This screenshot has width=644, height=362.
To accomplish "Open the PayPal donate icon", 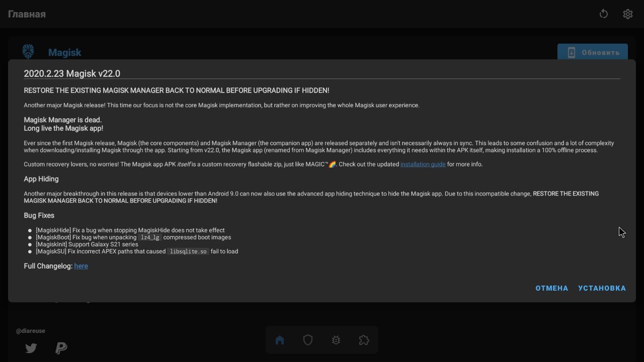I will pyautogui.click(x=61, y=348).
